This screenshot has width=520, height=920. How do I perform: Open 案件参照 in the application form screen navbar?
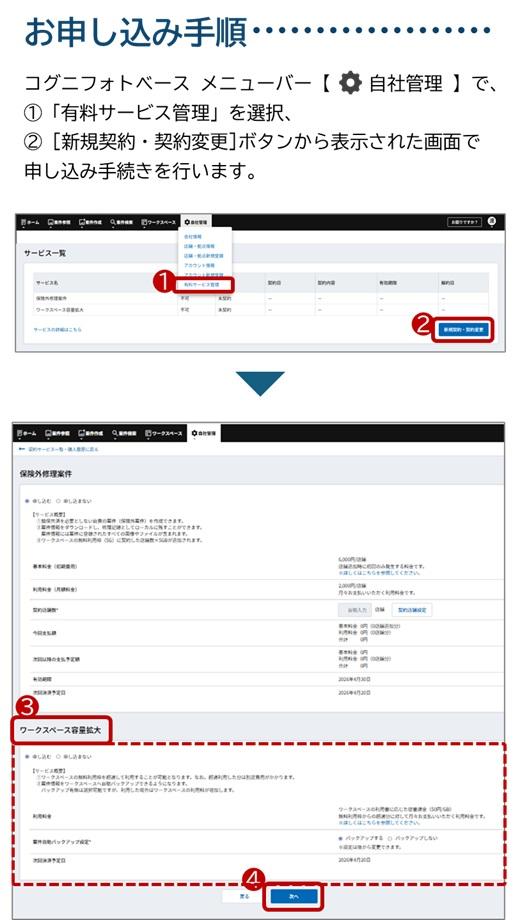[x=58, y=433]
